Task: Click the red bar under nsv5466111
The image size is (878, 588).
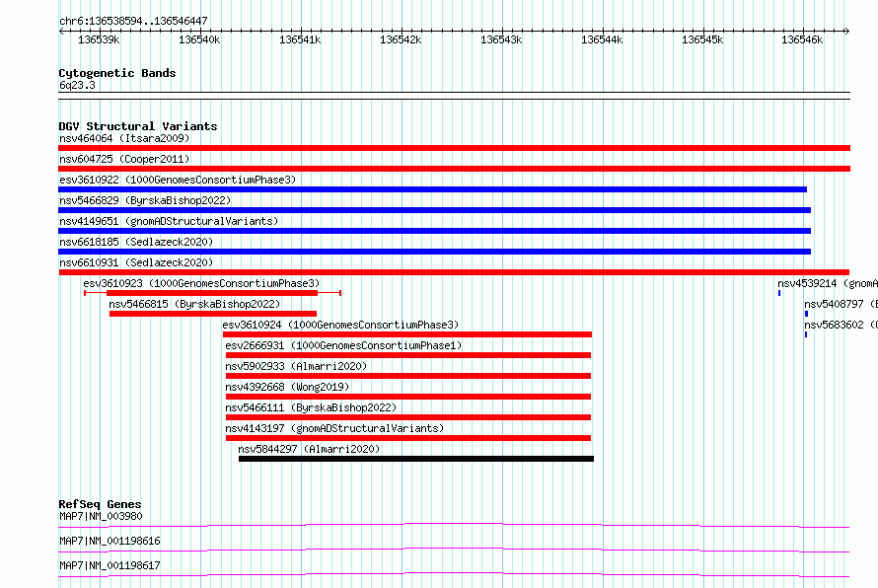Action: (x=408, y=417)
